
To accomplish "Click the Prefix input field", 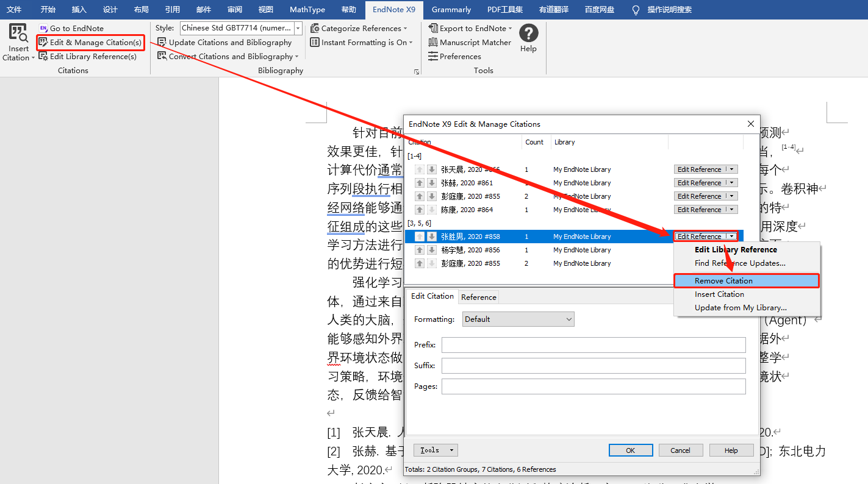I will pyautogui.click(x=594, y=345).
